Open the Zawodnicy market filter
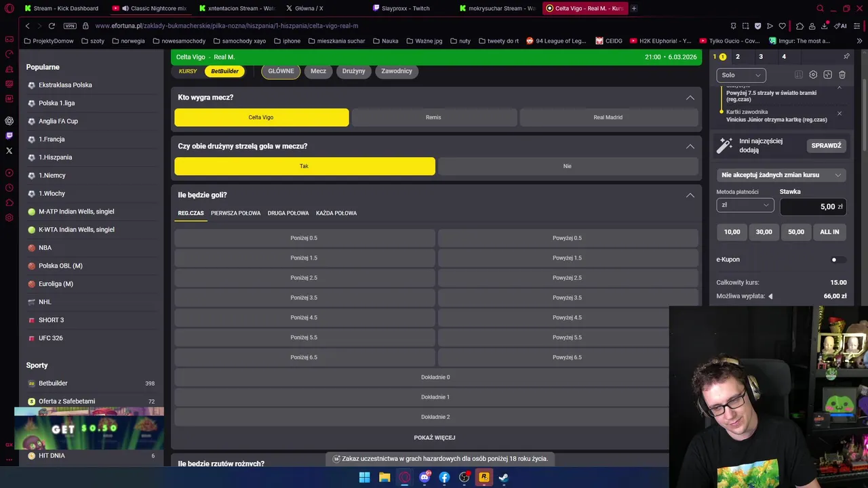Image resolution: width=868 pixels, height=488 pixels. click(x=397, y=71)
